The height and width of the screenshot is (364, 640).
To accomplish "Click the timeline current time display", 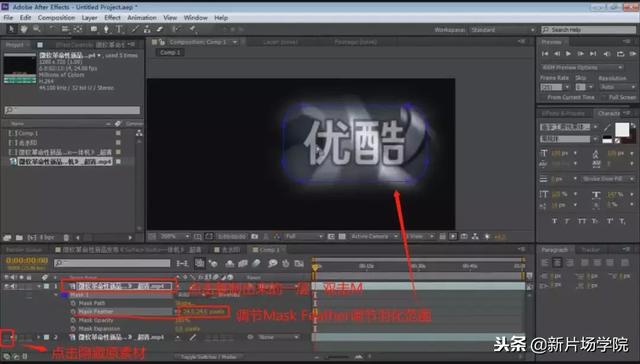I will click(x=27, y=260).
